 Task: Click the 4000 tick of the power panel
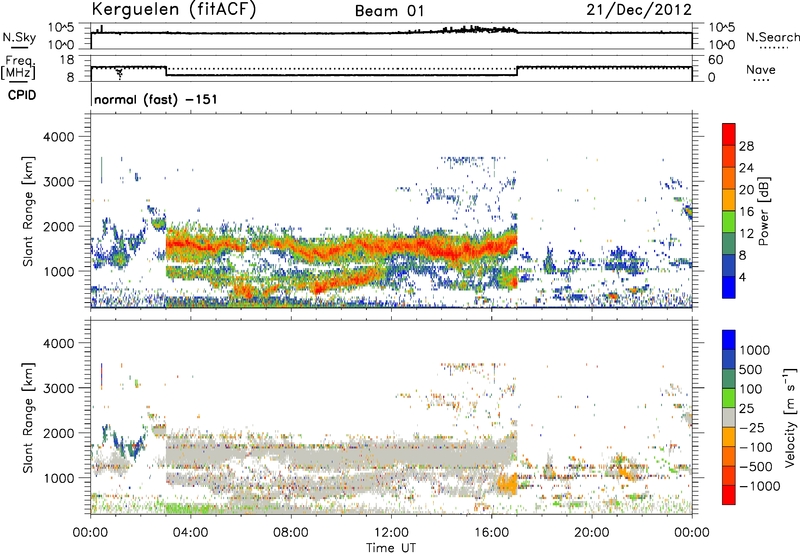click(x=59, y=137)
